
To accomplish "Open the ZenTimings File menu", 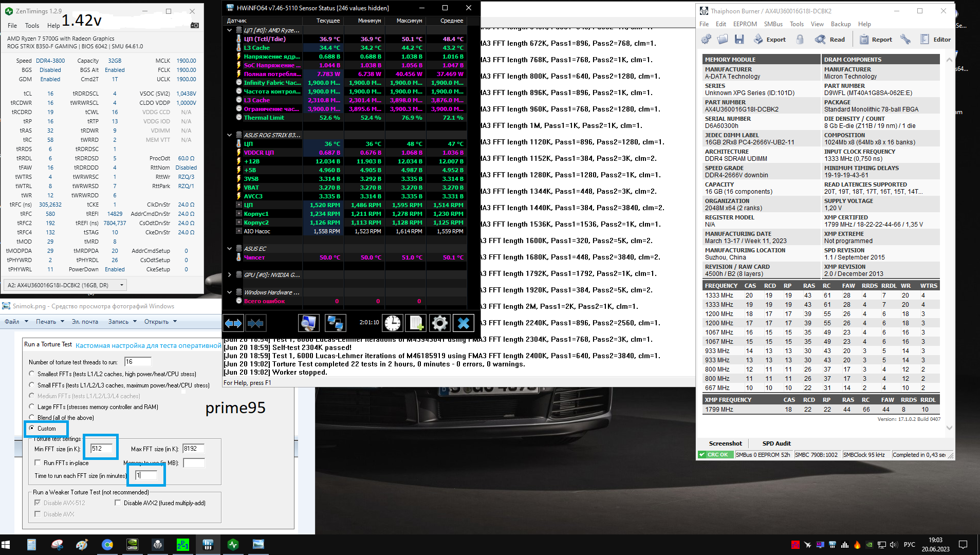I will click(12, 25).
